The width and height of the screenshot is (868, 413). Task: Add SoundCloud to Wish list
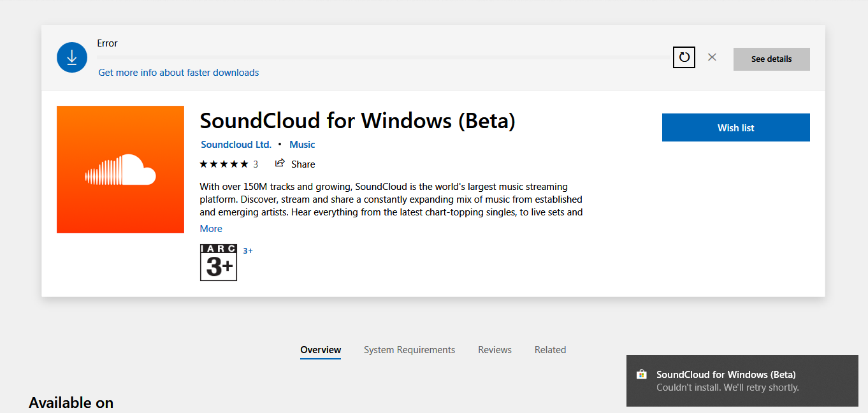(735, 127)
